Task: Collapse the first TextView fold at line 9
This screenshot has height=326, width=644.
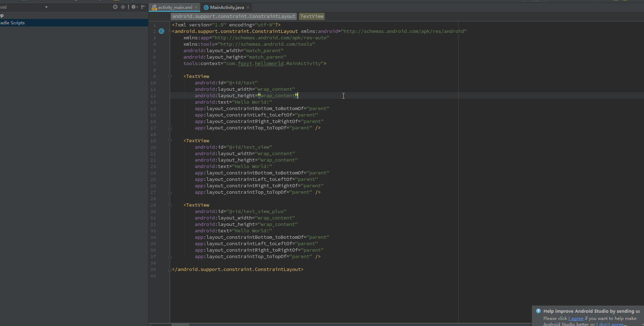Action: pos(170,76)
